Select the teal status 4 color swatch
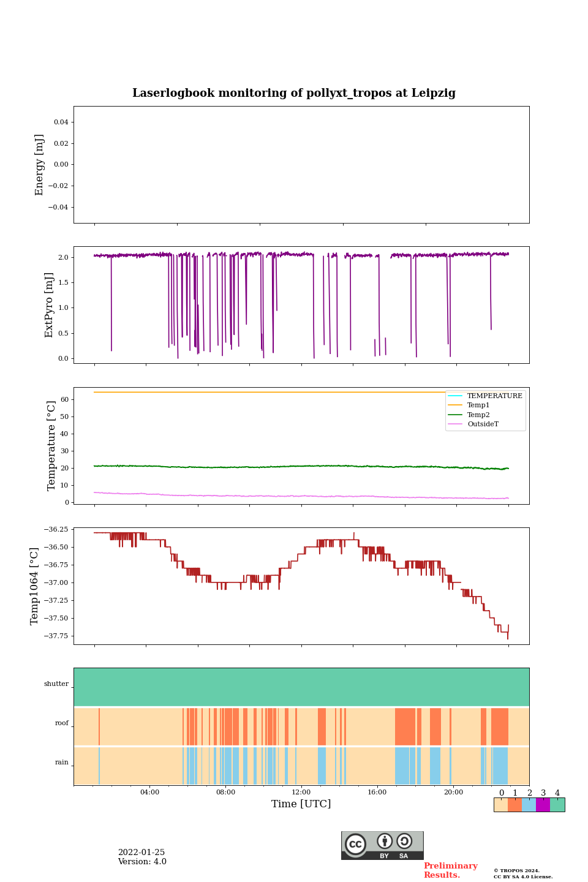The width and height of the screenshot is (588, 882). click(x=557, y=805)
